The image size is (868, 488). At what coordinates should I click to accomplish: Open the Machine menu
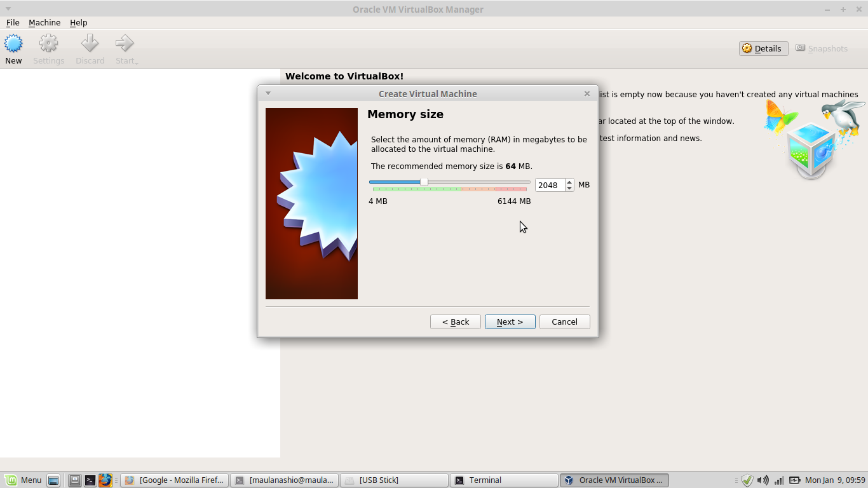pos(44,22)
